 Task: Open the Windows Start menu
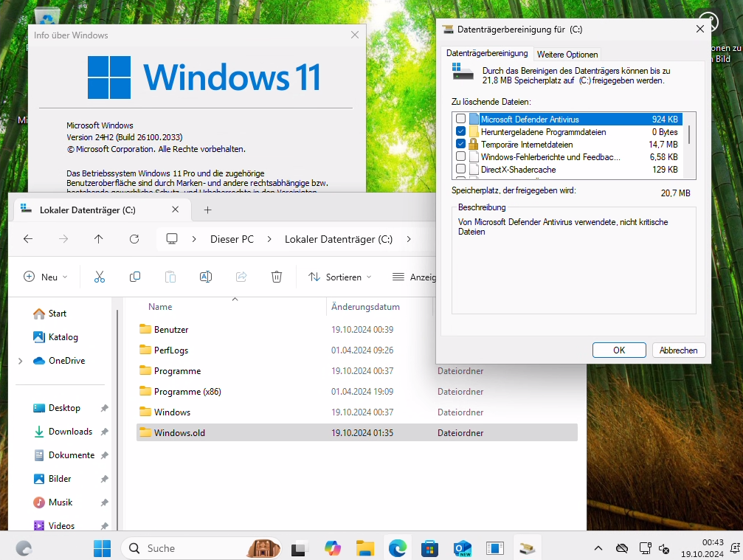[x=102, y=548]
